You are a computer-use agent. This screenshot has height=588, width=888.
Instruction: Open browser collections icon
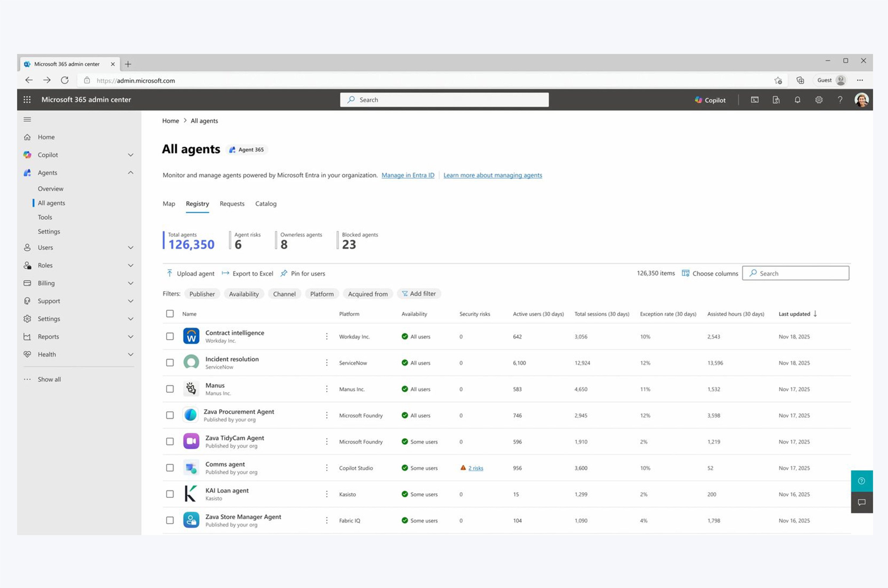[800, 80]
